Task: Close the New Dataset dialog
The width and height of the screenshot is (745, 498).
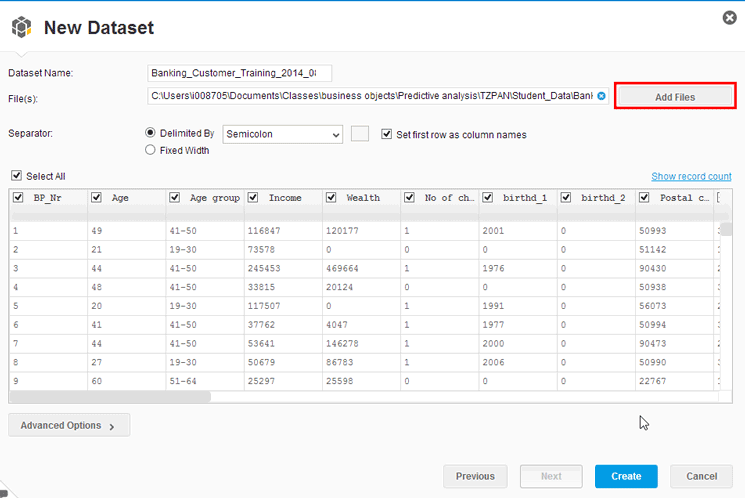Action: click(729, 18)
